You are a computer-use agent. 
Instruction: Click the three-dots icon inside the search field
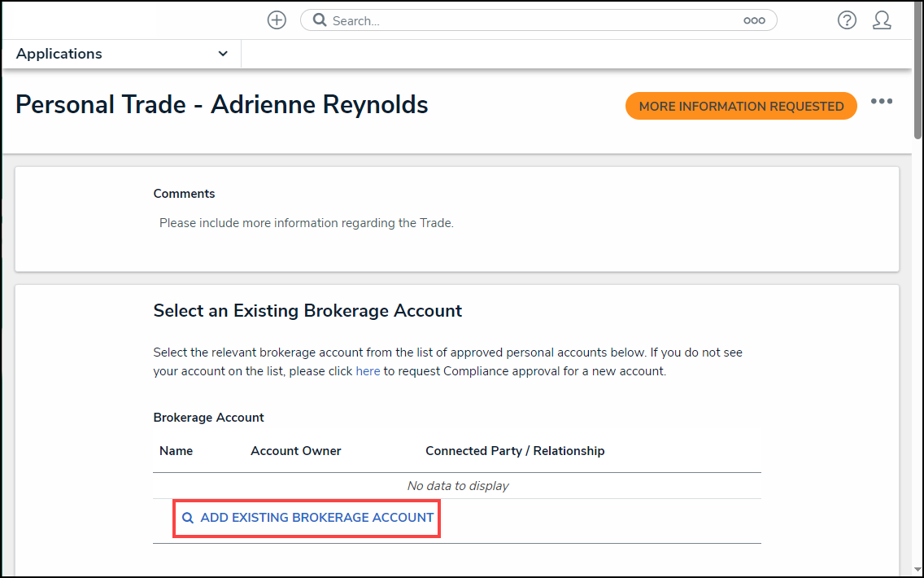754,20
